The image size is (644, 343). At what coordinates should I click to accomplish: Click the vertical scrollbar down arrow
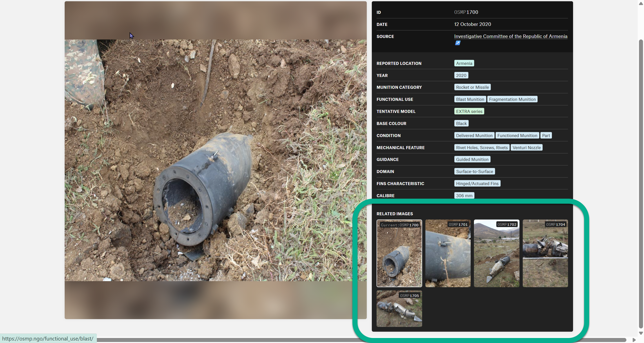coord(641,333)
